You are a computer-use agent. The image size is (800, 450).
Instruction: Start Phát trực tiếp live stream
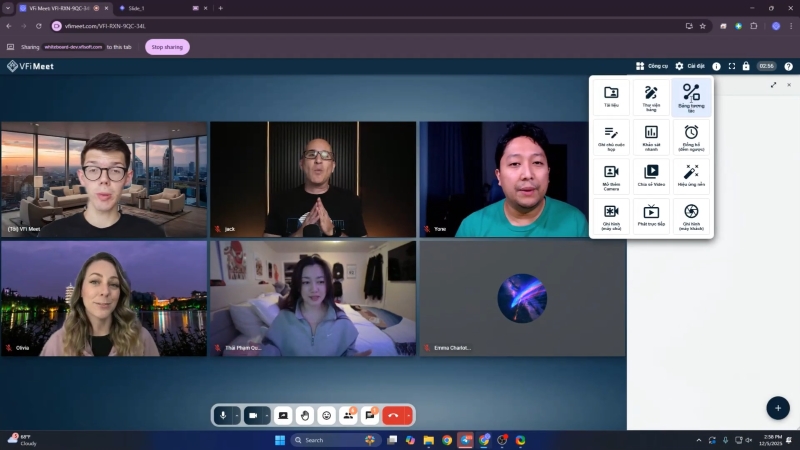(651, 215)
